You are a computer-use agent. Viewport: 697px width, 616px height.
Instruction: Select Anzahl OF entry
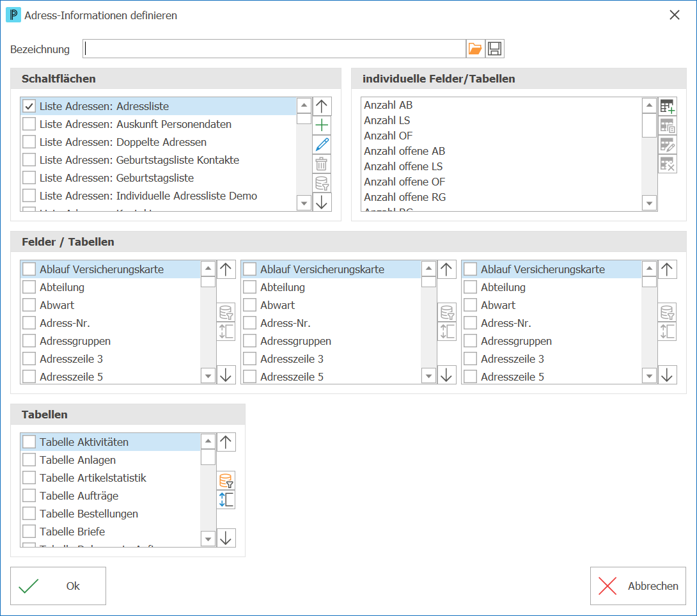click(x=502, y=136)
